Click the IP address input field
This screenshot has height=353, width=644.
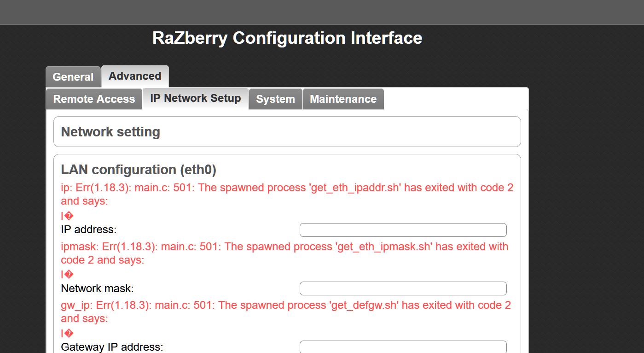tap(403, 230)
